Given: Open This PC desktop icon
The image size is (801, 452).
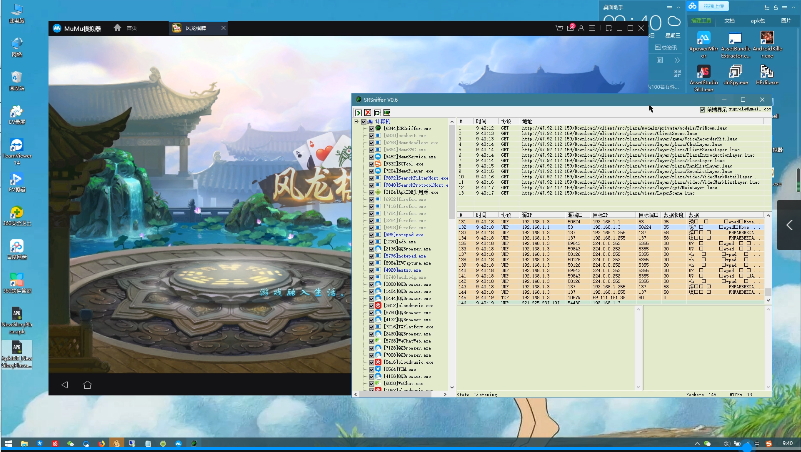Looking at the screenshot, I should click(x=17, y=13).
